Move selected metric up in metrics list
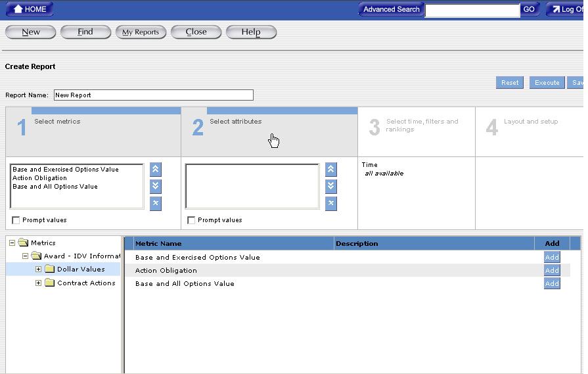Viewport: 588px width, 374px height. tap(155, 170)
